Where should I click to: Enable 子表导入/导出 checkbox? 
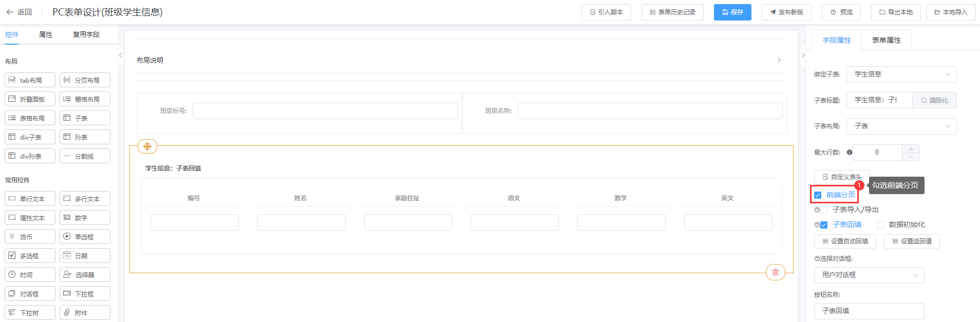click(824, 210)
